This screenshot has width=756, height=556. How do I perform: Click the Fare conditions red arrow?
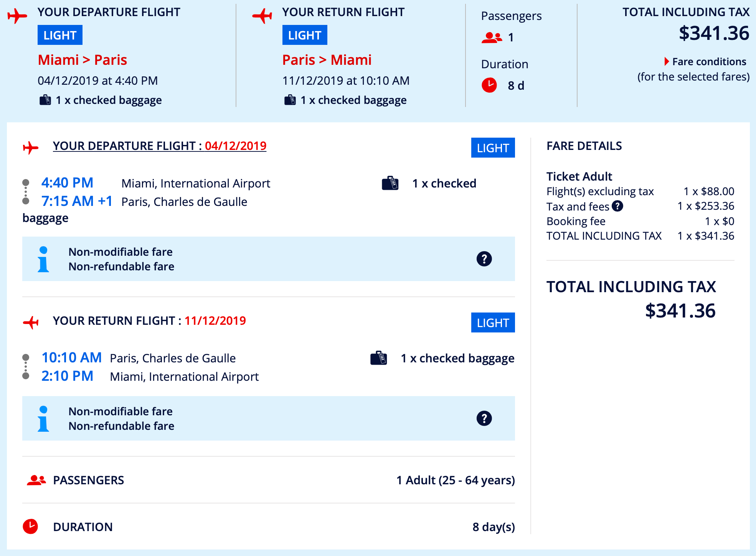[667, 62]
